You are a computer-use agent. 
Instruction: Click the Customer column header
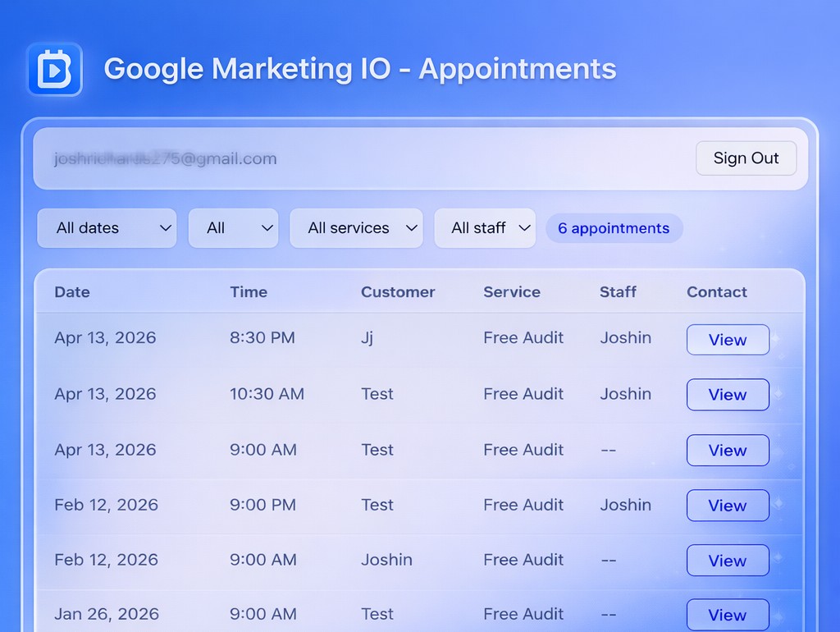coord(398,292)
